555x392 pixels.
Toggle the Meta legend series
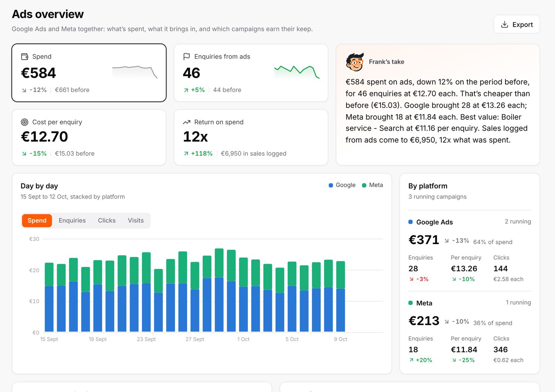[372, 185]
